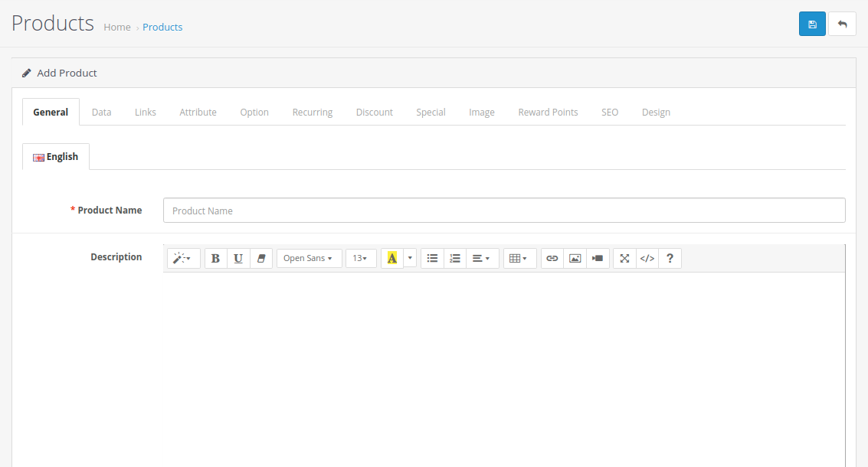Select the English language tab
Viewport: 868px width, 467px height.
55,157
